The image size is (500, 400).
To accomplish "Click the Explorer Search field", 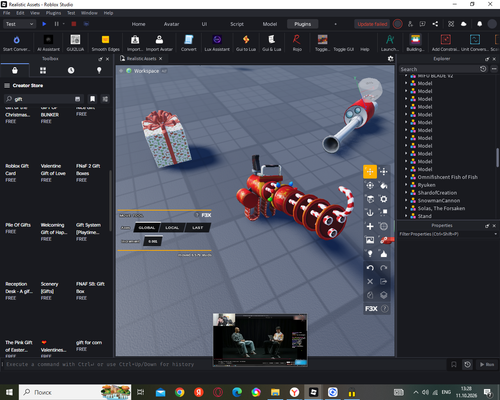I will point(439,69).
